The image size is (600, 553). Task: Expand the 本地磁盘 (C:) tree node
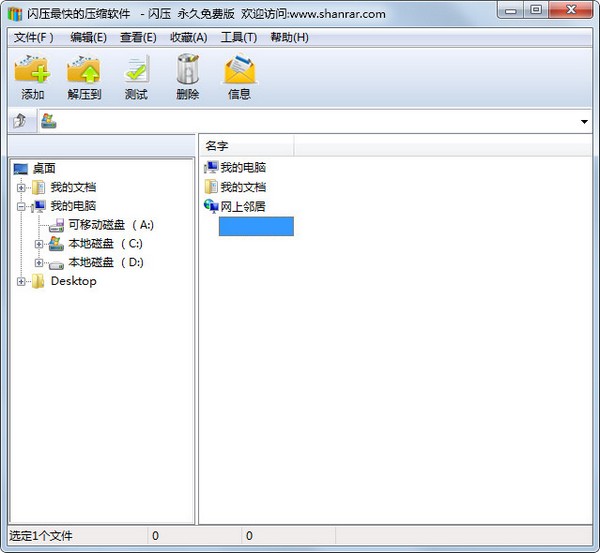39,244
